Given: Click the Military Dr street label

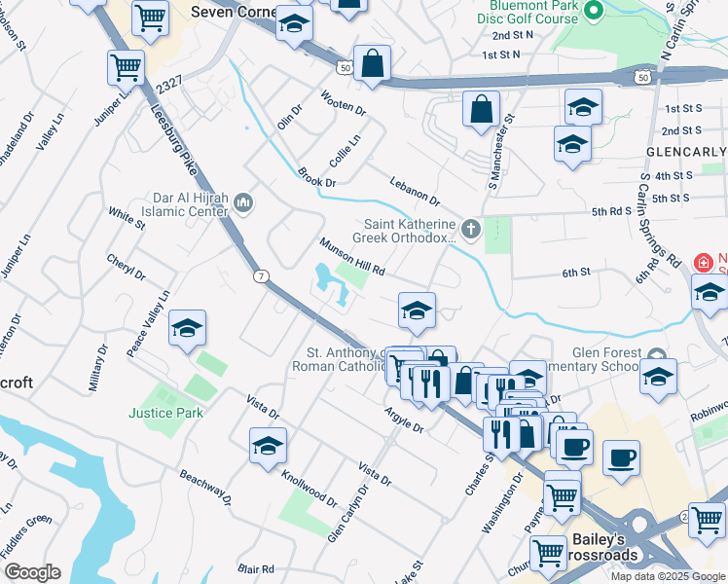Looking at the screenshot, I should (98, 368).
